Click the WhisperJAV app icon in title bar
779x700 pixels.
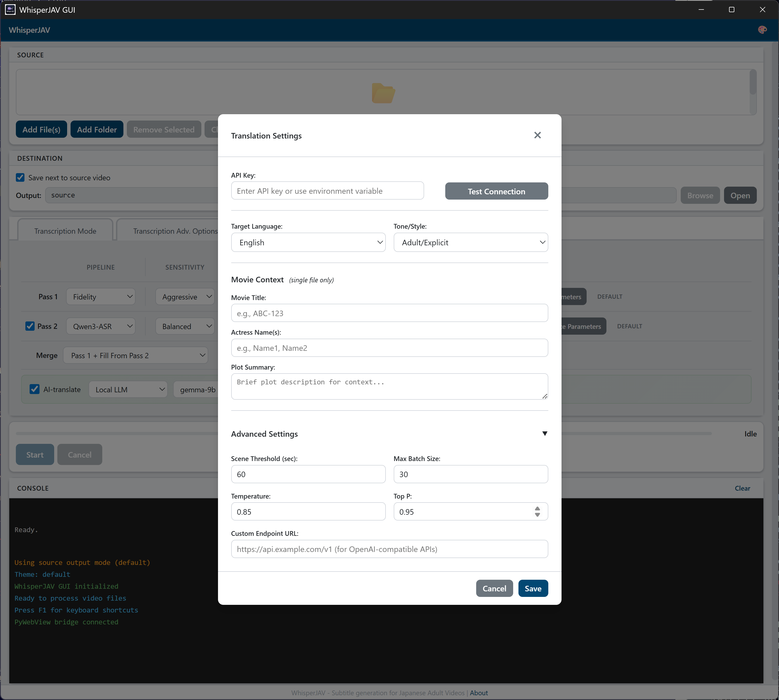point(10,10)
